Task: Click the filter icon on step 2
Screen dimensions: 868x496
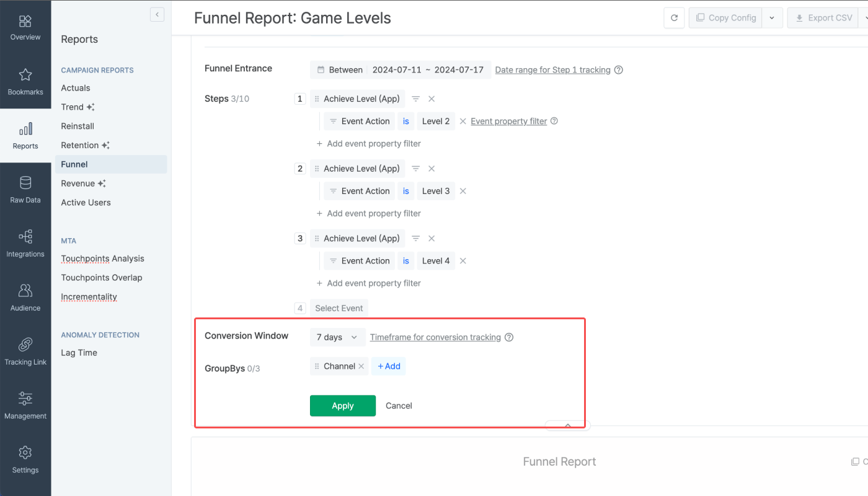Action: [415, 169]
